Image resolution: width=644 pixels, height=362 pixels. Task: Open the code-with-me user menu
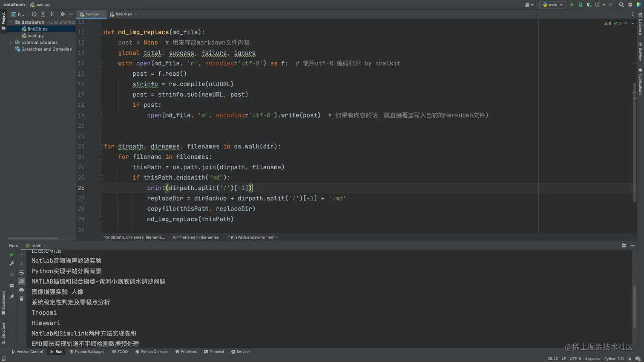click(x=529, y=5)
